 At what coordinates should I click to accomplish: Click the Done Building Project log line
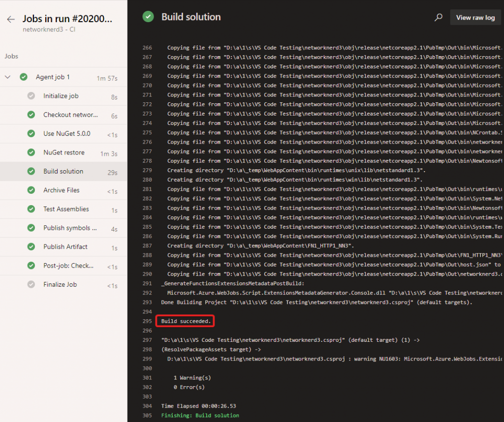click(316, 302)
